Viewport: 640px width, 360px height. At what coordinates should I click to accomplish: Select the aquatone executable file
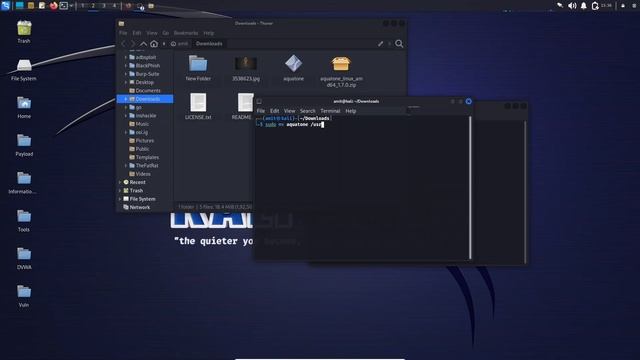click(293, 68)
